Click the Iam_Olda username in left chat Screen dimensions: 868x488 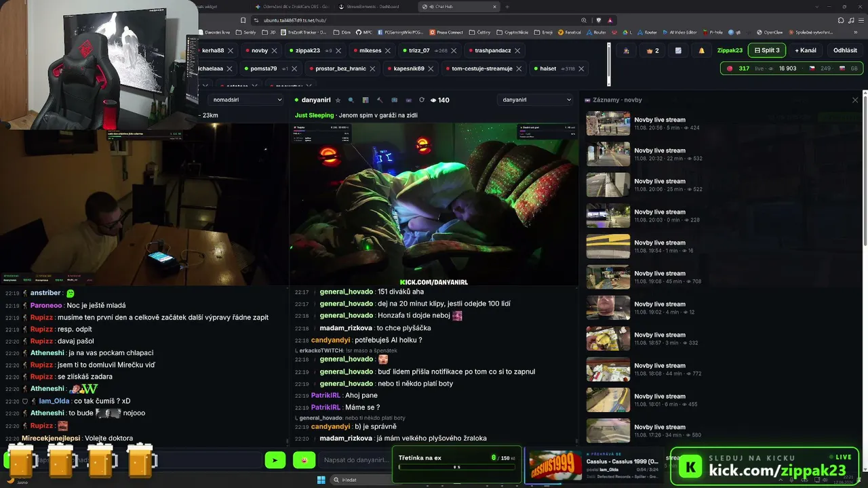click(54, 401)
